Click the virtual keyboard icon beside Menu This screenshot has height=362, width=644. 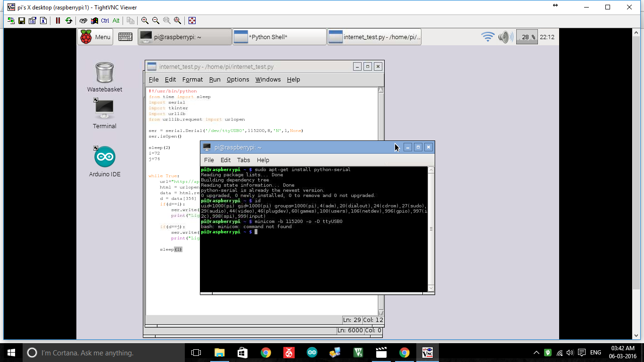[x=124, y=36]
